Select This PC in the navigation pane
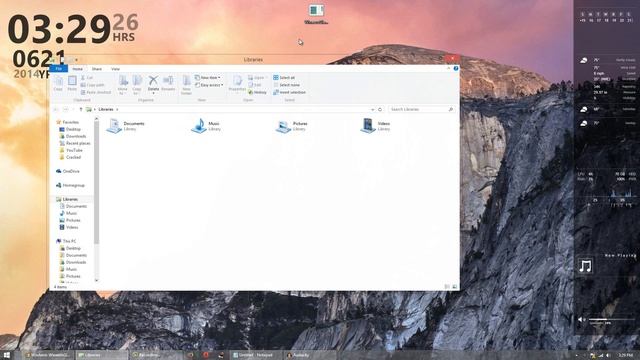The width and height of the screenshot is (640, 360). [66, 241]
